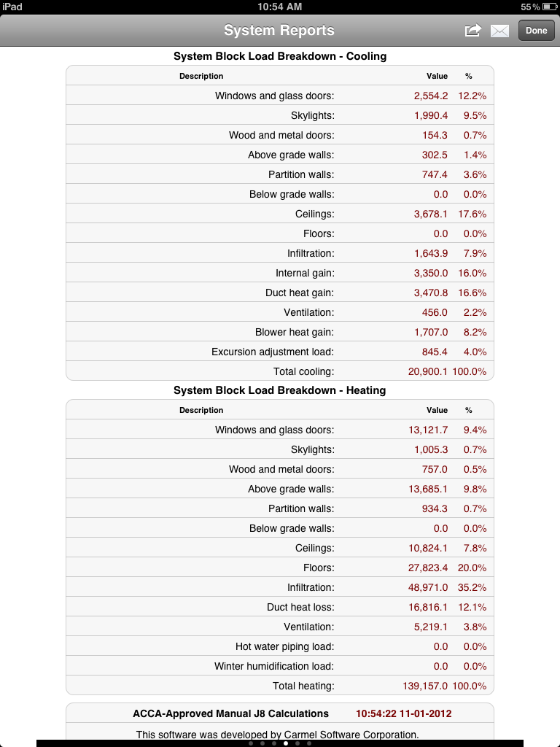Tap the Description header in the Cooling table
The height and width of the screenshot is (747, 560).
(201, 76)
